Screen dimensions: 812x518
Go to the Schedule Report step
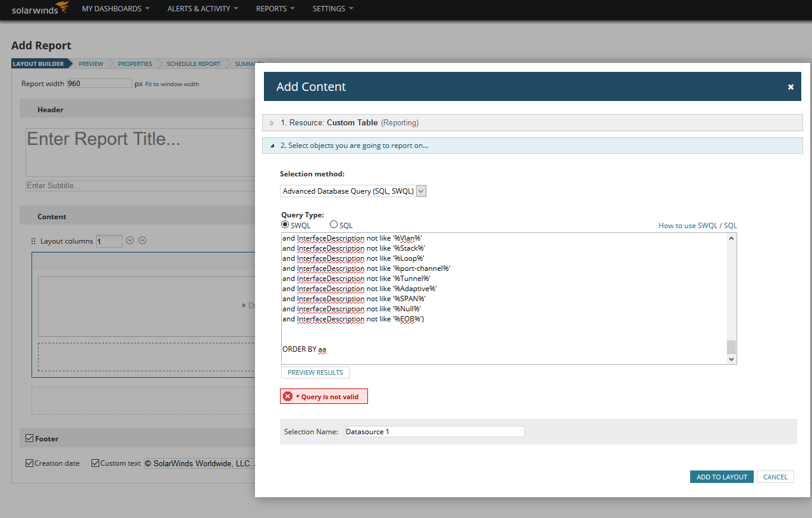click(x=193, y=64)
